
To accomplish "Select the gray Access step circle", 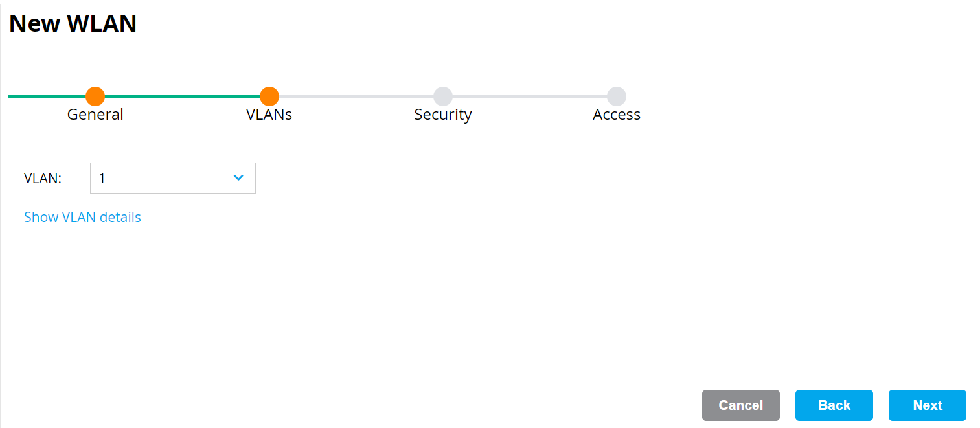I will click(x=617, y=96).
